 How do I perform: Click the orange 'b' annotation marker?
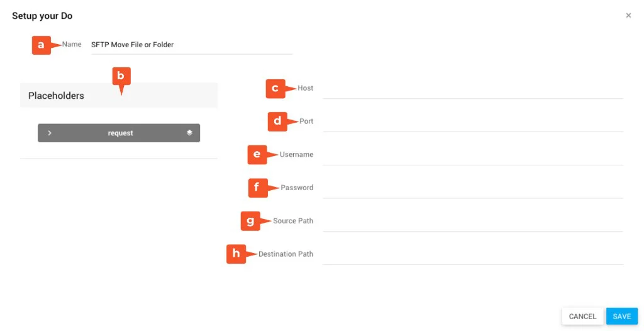121,77
